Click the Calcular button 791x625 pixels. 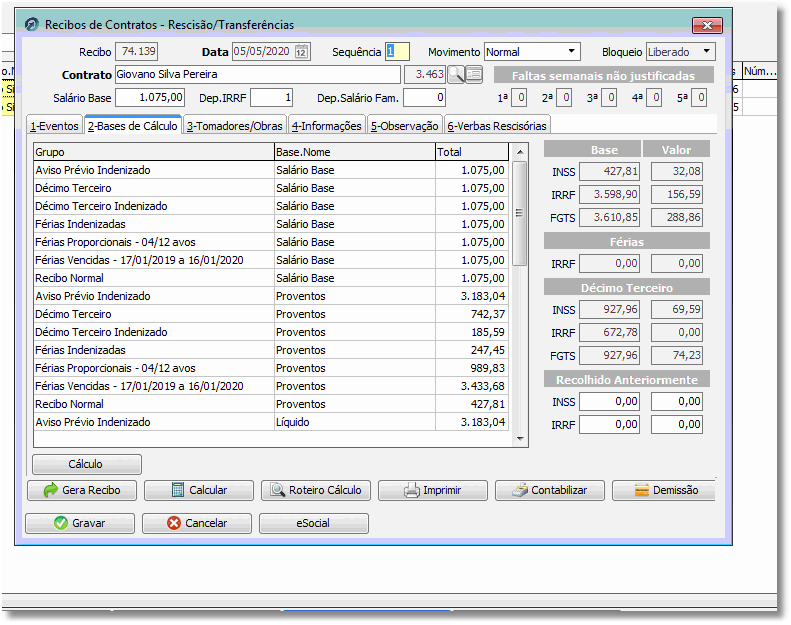(199, 490)
